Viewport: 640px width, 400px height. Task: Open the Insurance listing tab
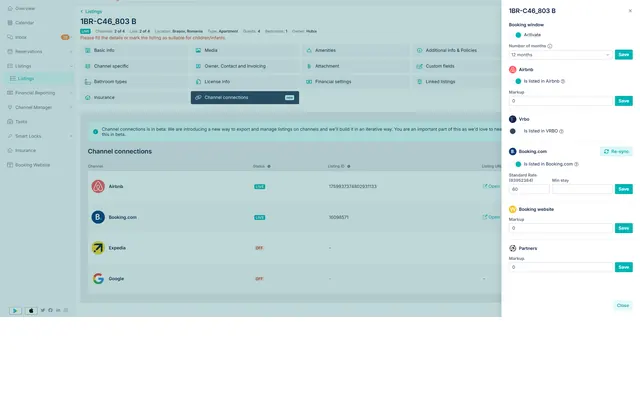pos(134,98)
